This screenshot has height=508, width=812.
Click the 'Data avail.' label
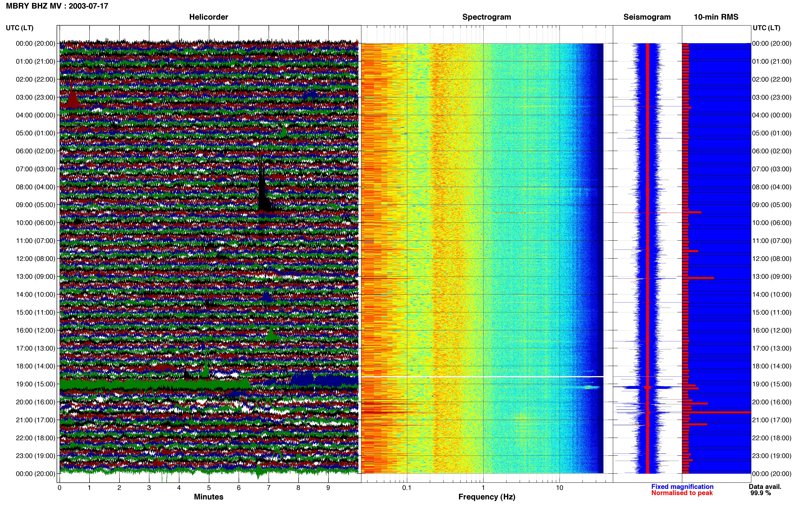(x=765, y=486)
